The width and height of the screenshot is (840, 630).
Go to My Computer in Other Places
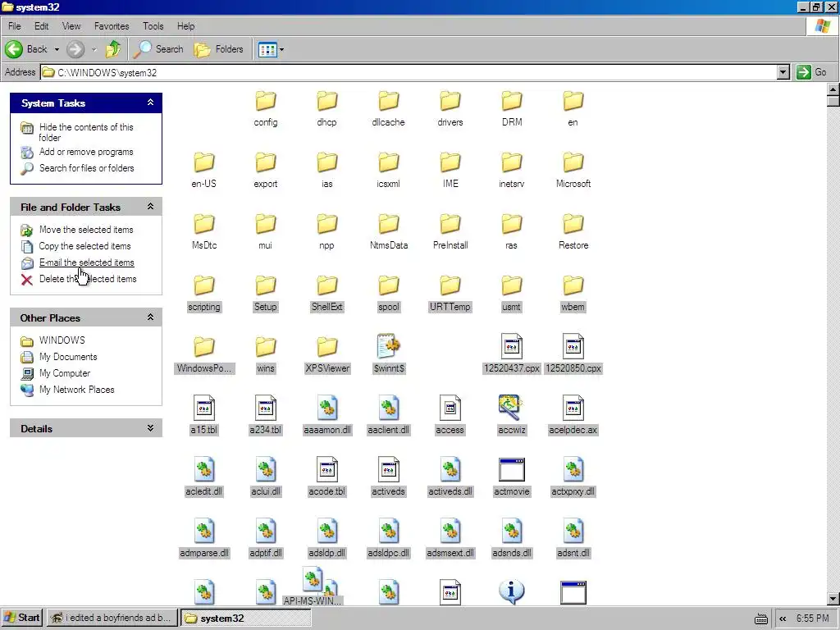[x=64, y=373]
